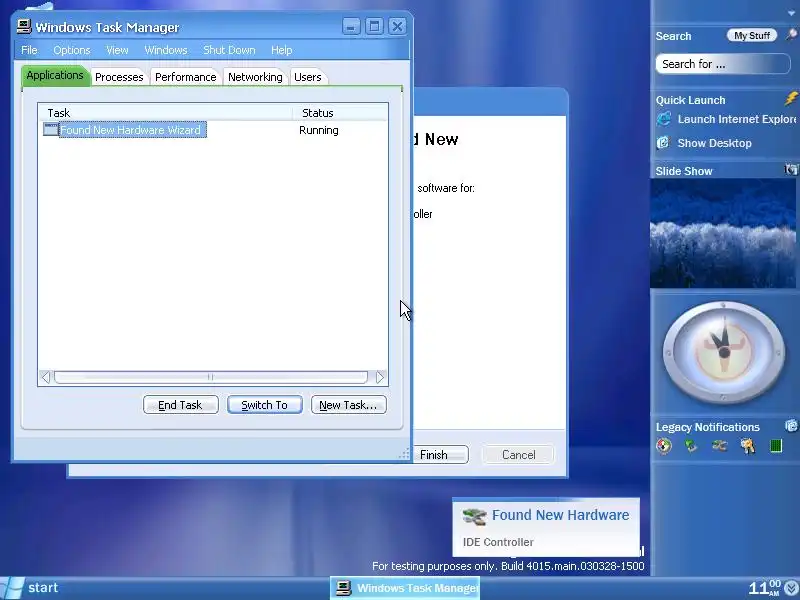The height and width of the screenshot is (600, 800).
Task: Click Show Desktop in Quick Launch
Action: pyautogui.click(x=714, y=143)
